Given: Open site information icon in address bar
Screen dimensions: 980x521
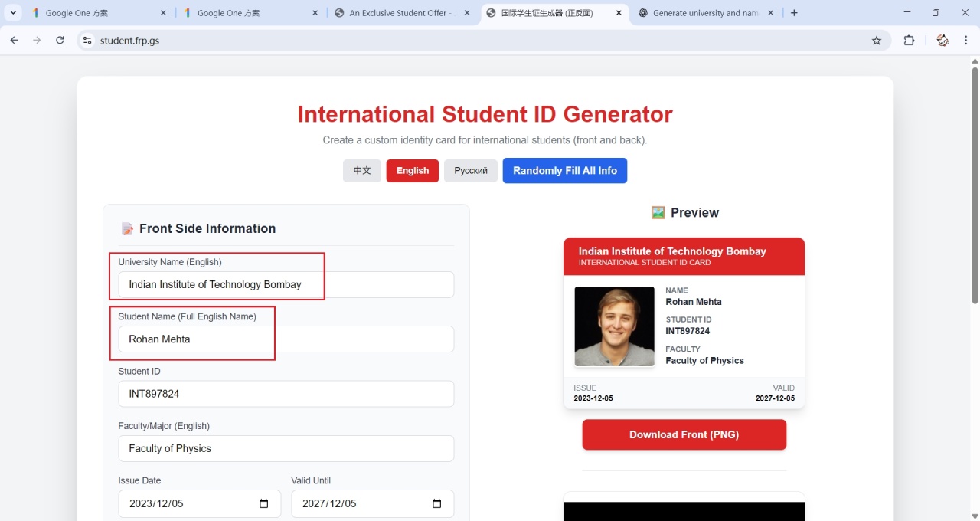Looking at the screenshot, I should (x=87, y=41).
